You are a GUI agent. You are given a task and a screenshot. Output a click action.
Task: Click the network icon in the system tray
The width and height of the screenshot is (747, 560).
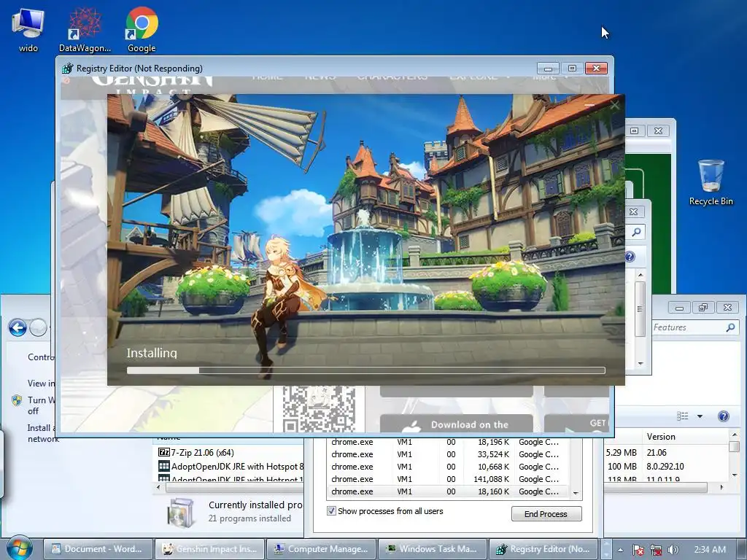click(656, 550)
